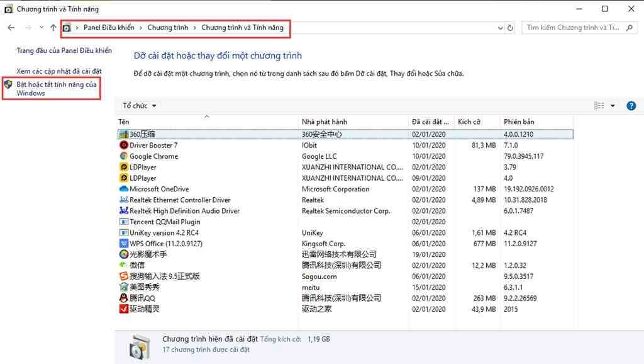644x364 pixels.
Task: Open Bật hoặc tắt tính năng của Windows
Action: click(57, 88)
